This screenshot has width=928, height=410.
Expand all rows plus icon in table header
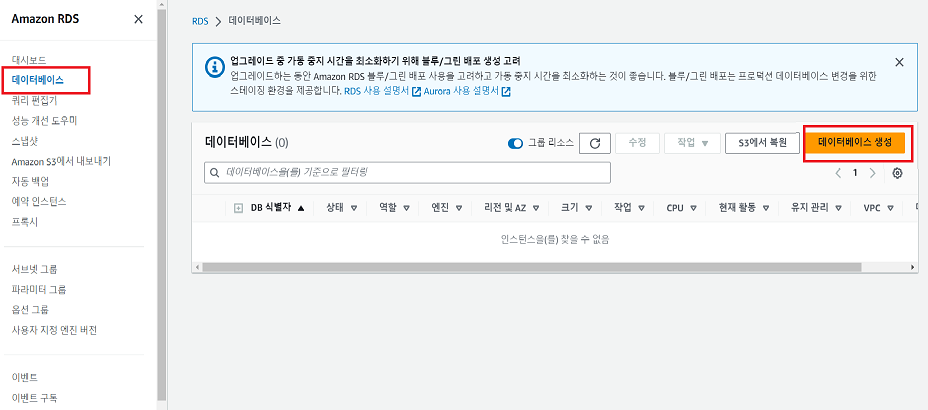point(239,208)
